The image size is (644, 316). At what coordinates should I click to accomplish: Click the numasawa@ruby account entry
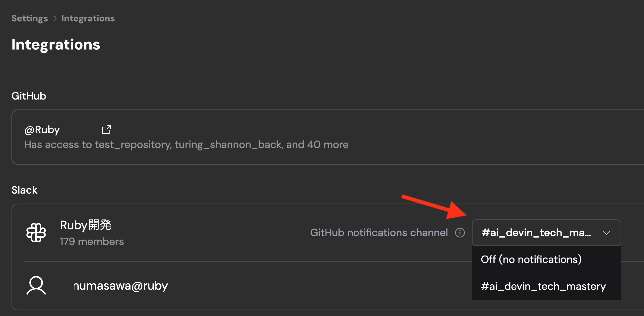(x=120, y=286)
